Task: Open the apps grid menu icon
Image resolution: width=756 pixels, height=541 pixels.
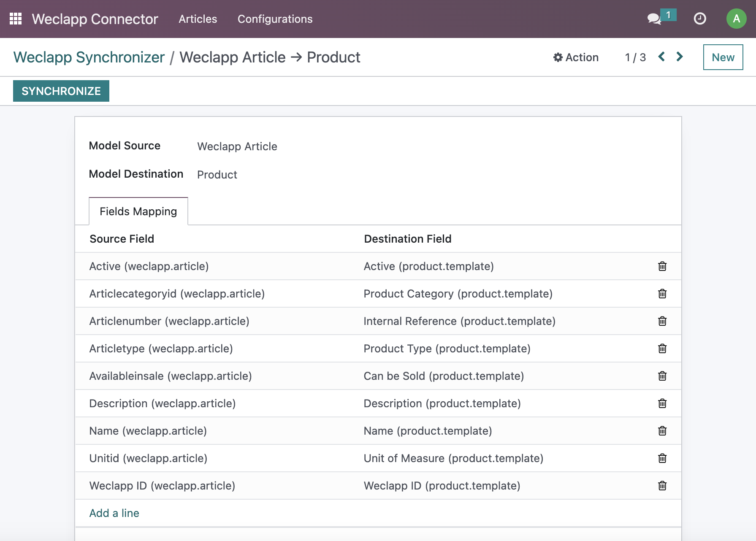Action: [16, 19]
